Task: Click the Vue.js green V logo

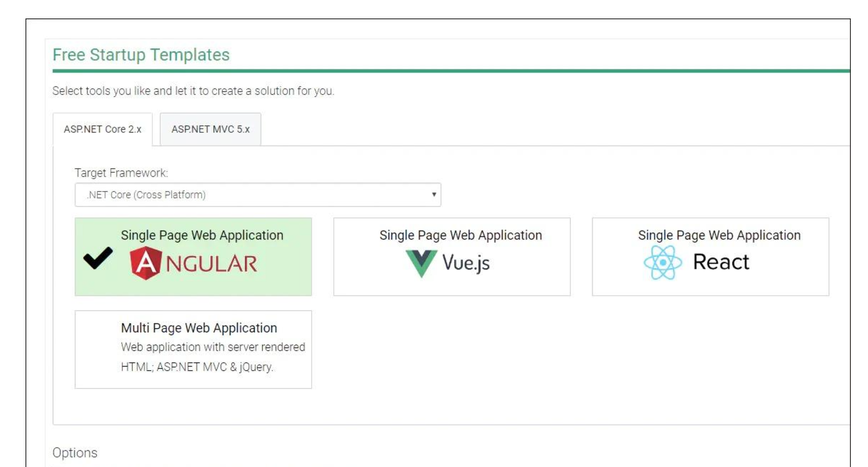Action: tap(421, 264)
